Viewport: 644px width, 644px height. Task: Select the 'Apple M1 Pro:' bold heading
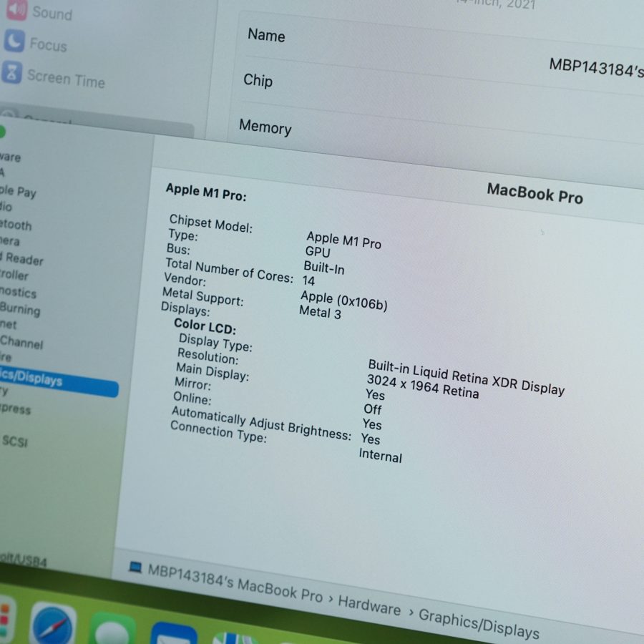[x=206, y=192]
